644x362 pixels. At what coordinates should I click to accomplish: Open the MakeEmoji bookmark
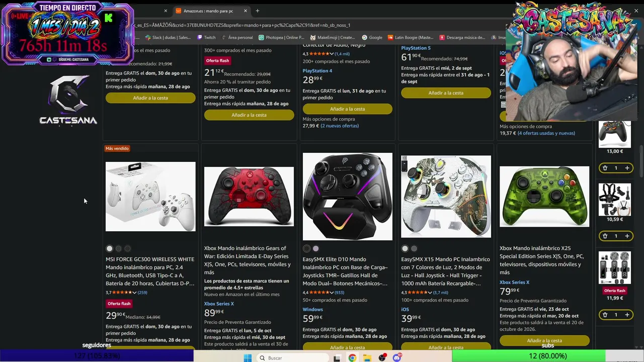pos(333,37)
